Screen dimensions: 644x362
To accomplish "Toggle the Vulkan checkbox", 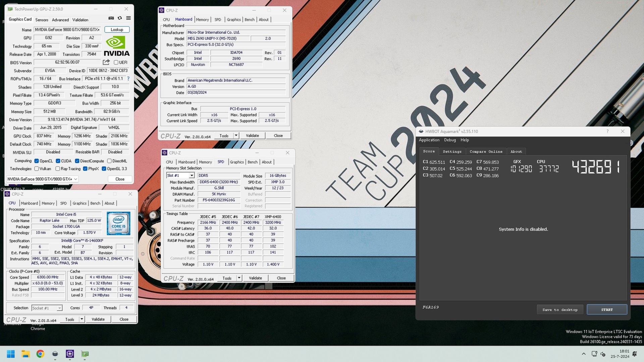I will (x=37, y=169).
